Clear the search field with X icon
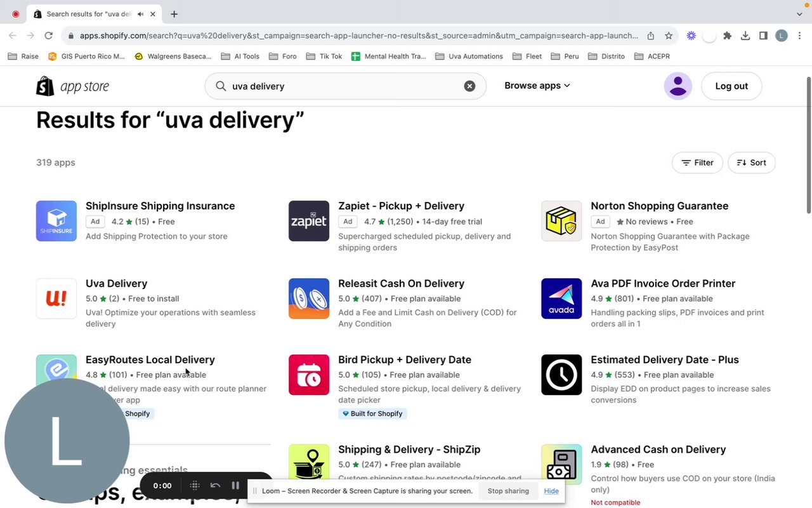812x508 pixels. pyautogui.click(x=469, y=86)
